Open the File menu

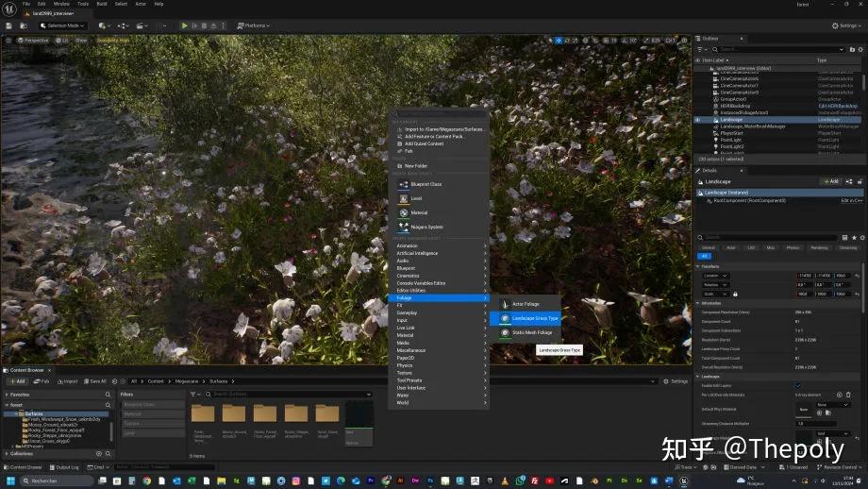pyautogui.click(x=26, y=4)
